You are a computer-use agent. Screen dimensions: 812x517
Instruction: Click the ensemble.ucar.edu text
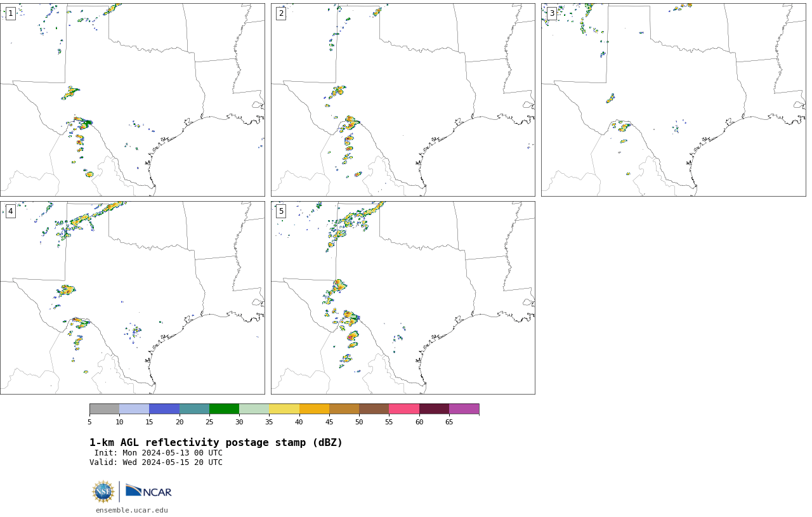[132, 510]
